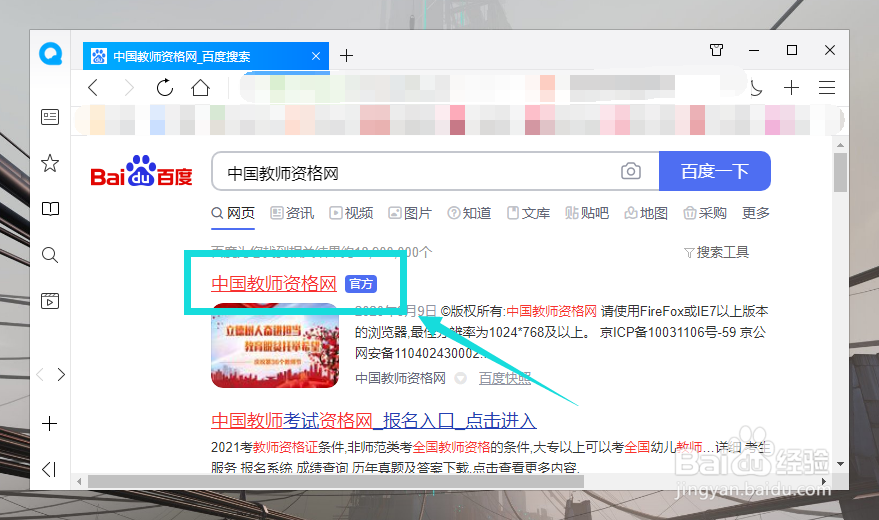Click the toolbar plus add icon
This screenshot has width=879, height=520.
point(791,87)
